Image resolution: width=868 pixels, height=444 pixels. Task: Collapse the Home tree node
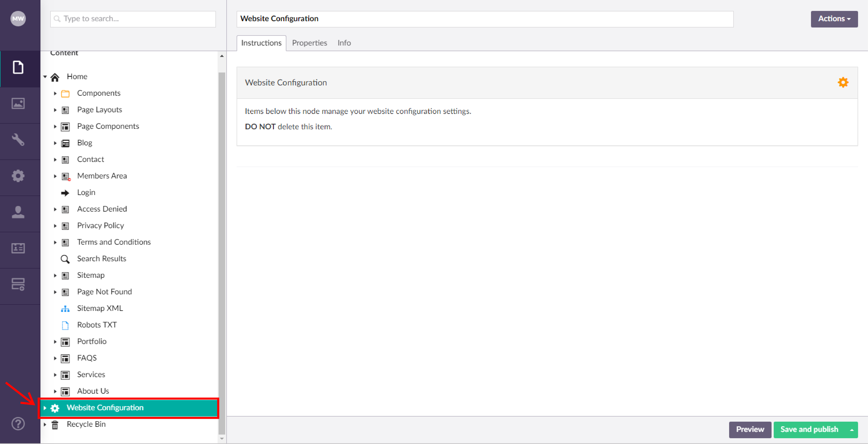45,77
